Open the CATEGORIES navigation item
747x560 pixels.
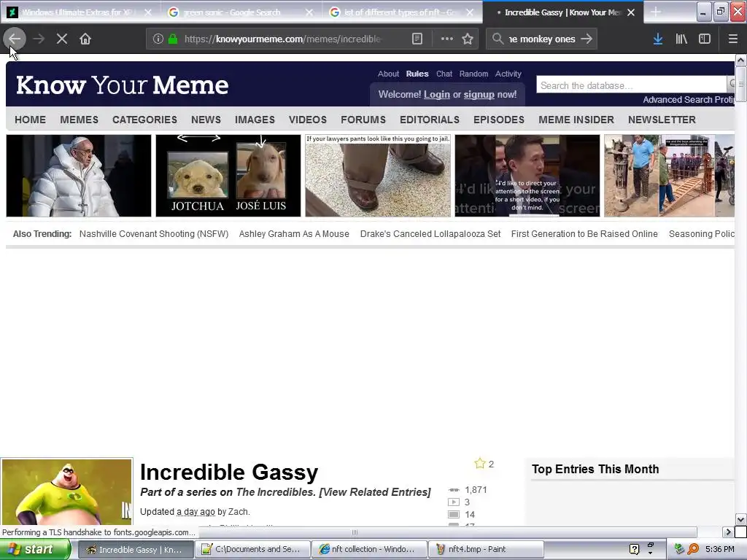pyautogui.click(x=145, y=120)
